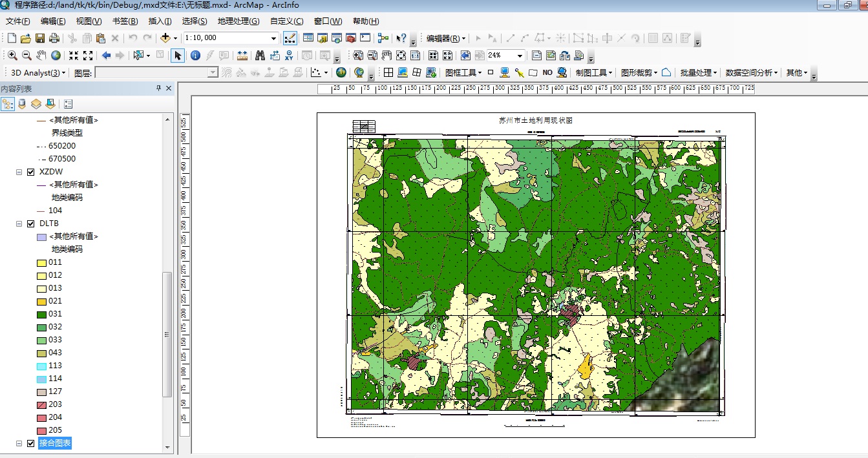Open the Table of Contents window icon
This screenshot has width=868, height=458.
[308, 38]
